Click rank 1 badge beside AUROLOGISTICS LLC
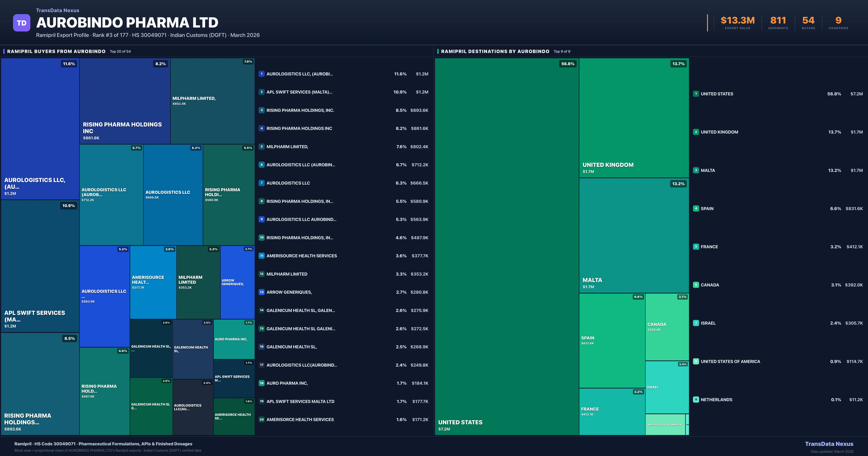The width and height of the screenshot is (868, 456). pyautogui.click(x=261, y=74)
